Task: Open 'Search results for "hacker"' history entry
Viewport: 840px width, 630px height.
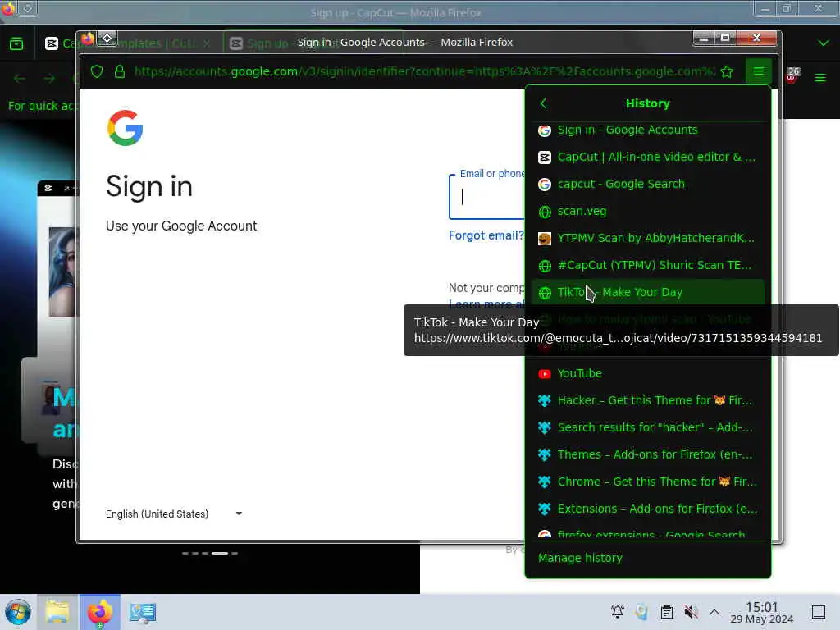Action: pyautogui.click(x=648, y=427)
